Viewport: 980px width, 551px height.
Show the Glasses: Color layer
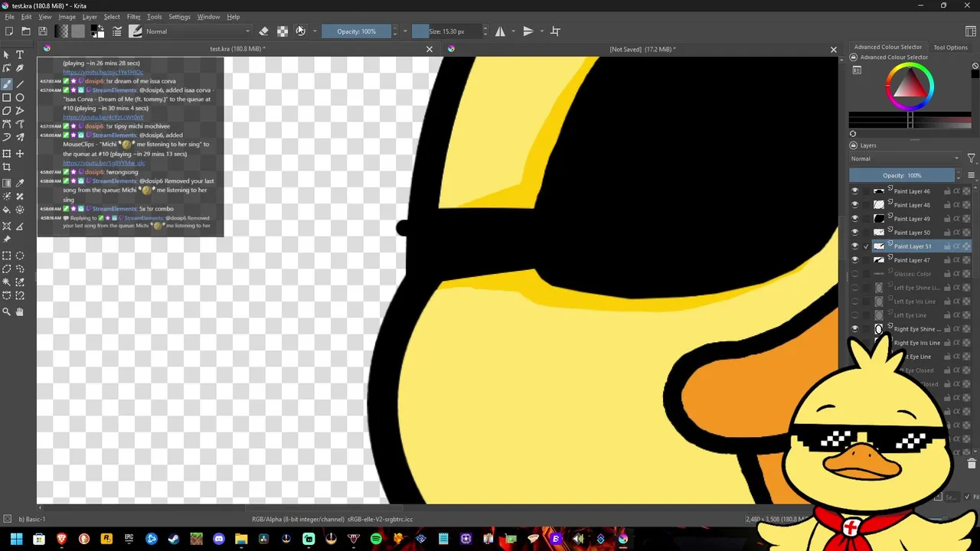(x=855, y=274)
